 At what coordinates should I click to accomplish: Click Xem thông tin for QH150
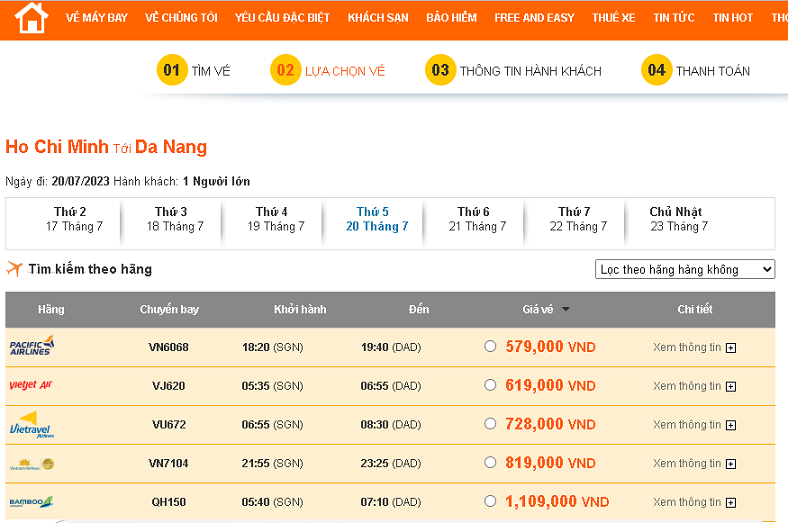[687, 502]
